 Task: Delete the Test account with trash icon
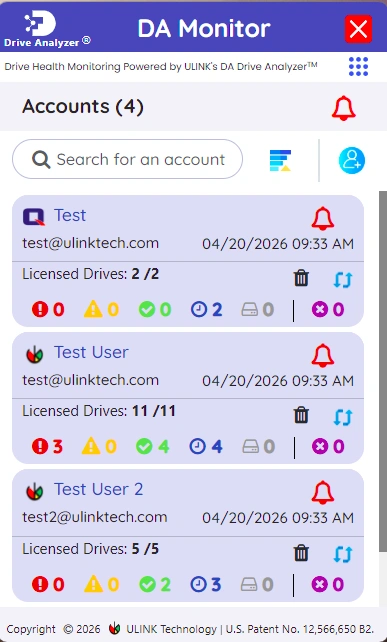301,278
